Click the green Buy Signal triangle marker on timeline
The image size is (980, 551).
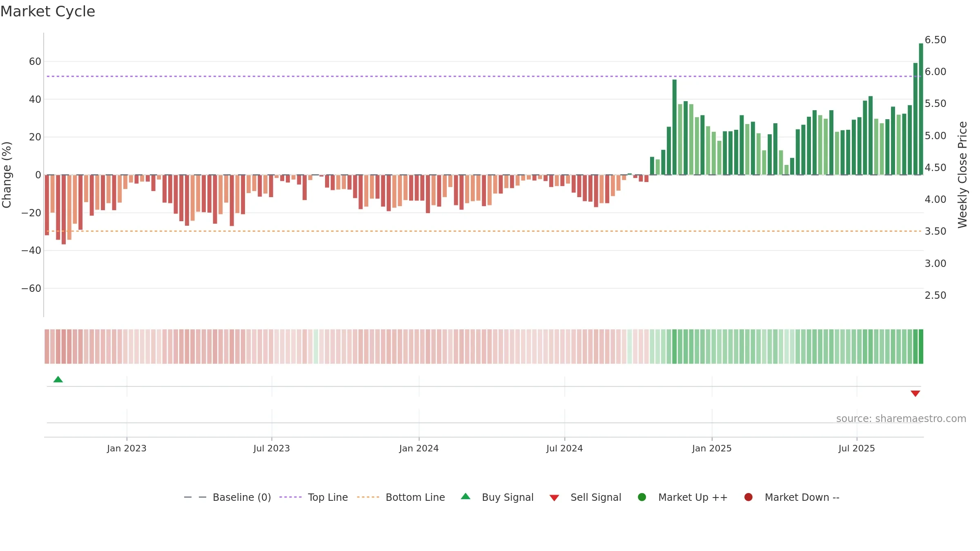coord(58,380)
